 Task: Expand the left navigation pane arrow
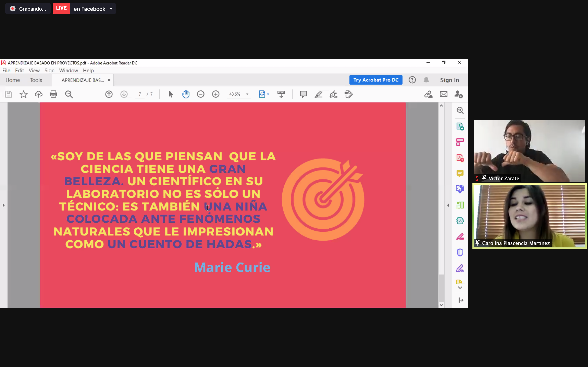coord(3,205)
